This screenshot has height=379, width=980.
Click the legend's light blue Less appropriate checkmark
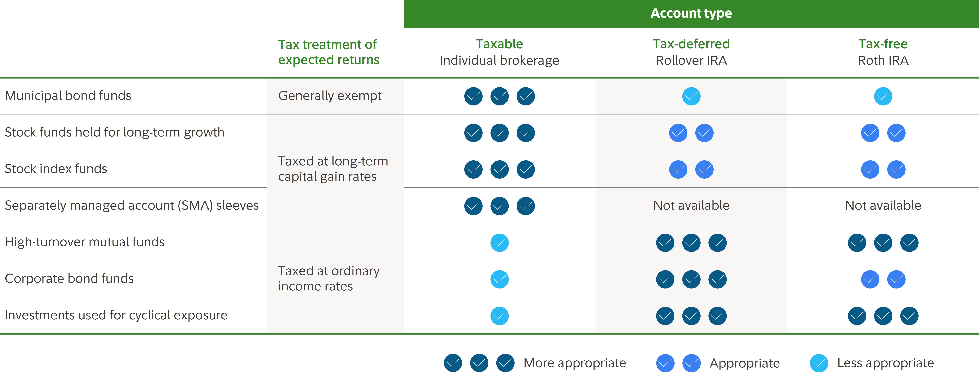coord(819,363)
